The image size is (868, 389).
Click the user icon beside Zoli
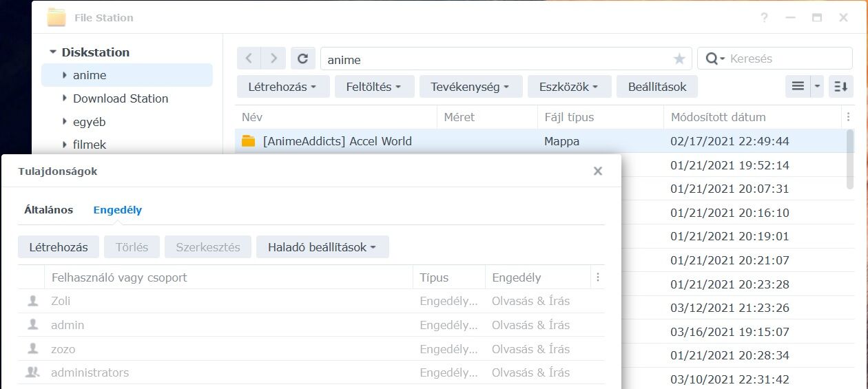pyautogui.click(x=32, y=301)
